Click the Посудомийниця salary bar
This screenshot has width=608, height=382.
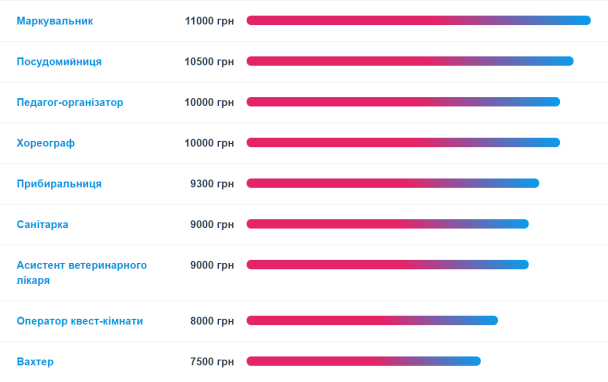click(x=410, y=61)
